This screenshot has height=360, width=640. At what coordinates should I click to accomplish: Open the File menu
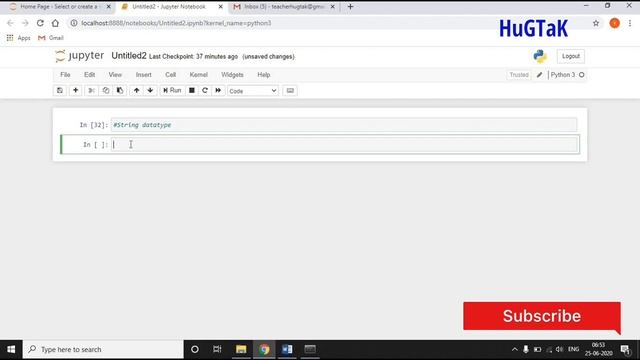click(x=65, y=75)
